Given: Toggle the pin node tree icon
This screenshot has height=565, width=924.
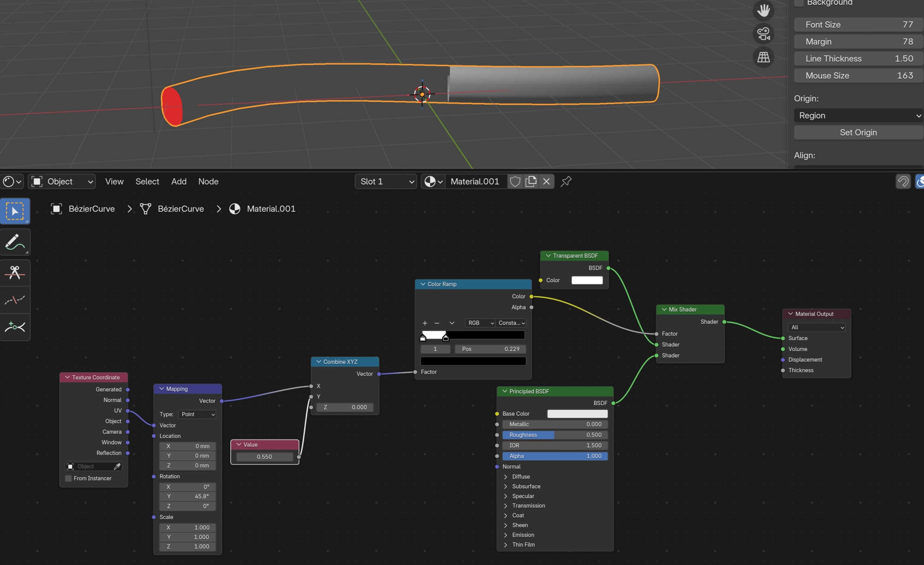Looking at the screenshot, I should pos(566,182).
